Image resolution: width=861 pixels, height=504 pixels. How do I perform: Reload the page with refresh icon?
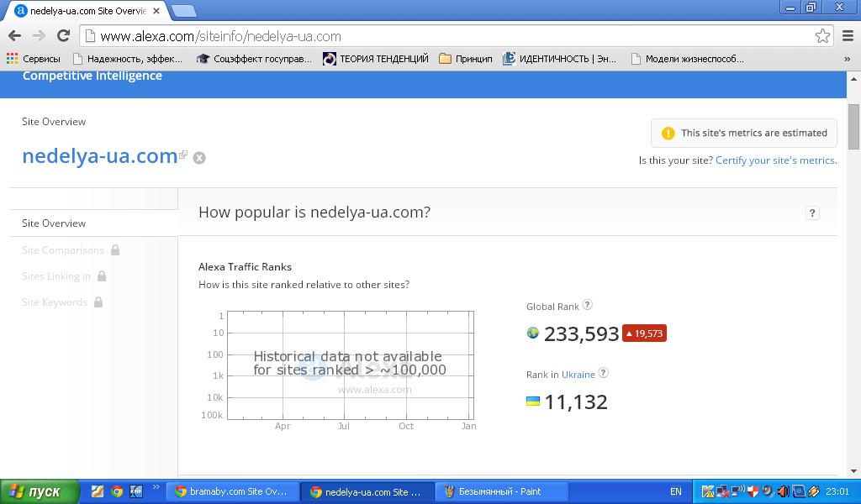pos(64,36)
